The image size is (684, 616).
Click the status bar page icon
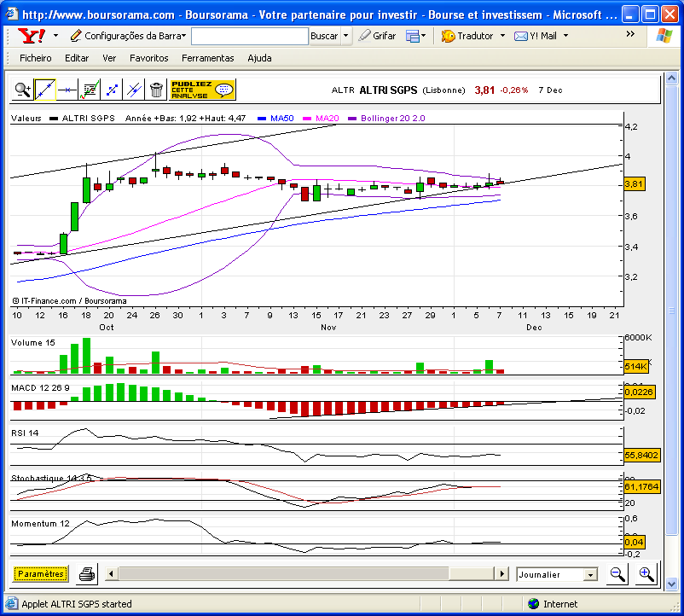coord(12,604)
